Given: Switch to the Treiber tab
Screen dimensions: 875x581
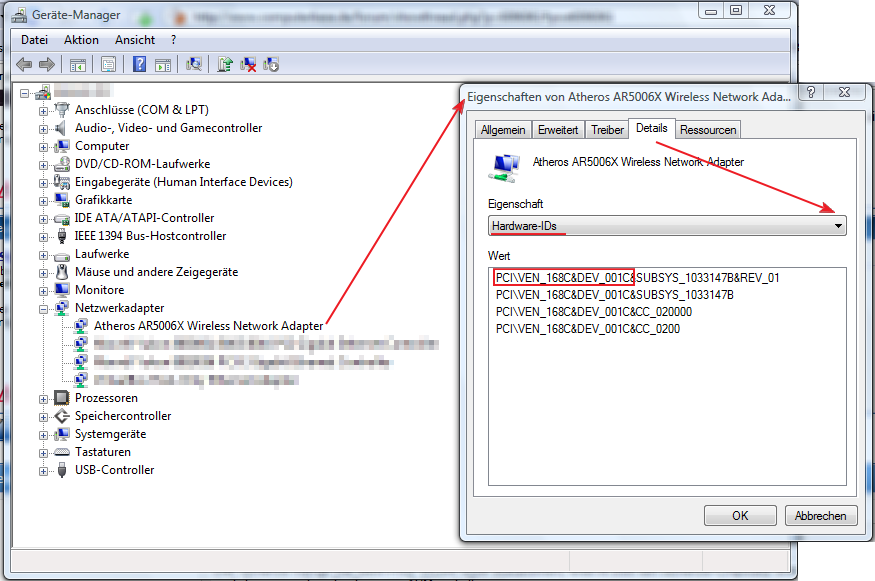Looking at the screenshot, I should point(607,130).
